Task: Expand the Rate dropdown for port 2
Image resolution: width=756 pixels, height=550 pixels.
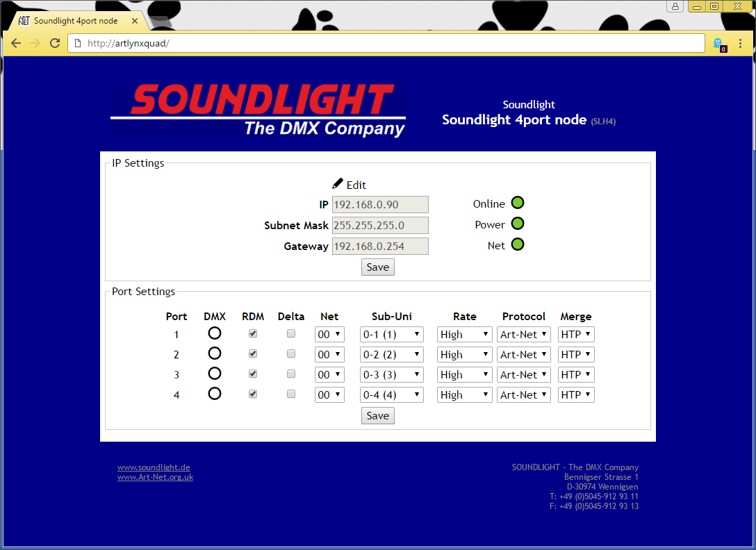Action: pos(464,355)
